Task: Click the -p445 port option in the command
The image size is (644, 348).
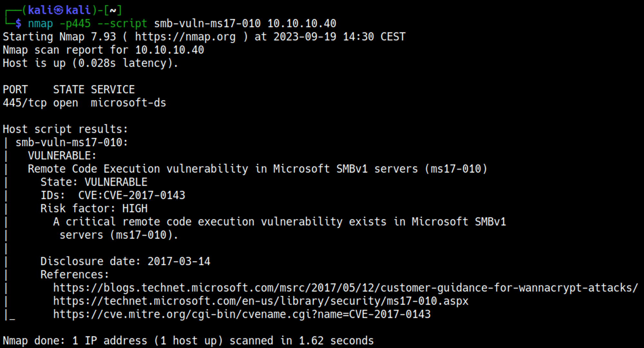Action: click(75, 24)
